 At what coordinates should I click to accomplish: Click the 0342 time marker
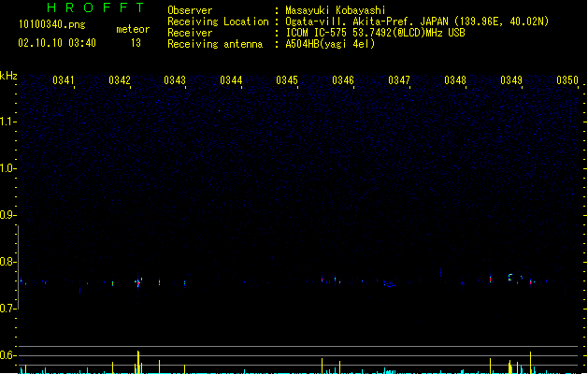click(120, 80)
